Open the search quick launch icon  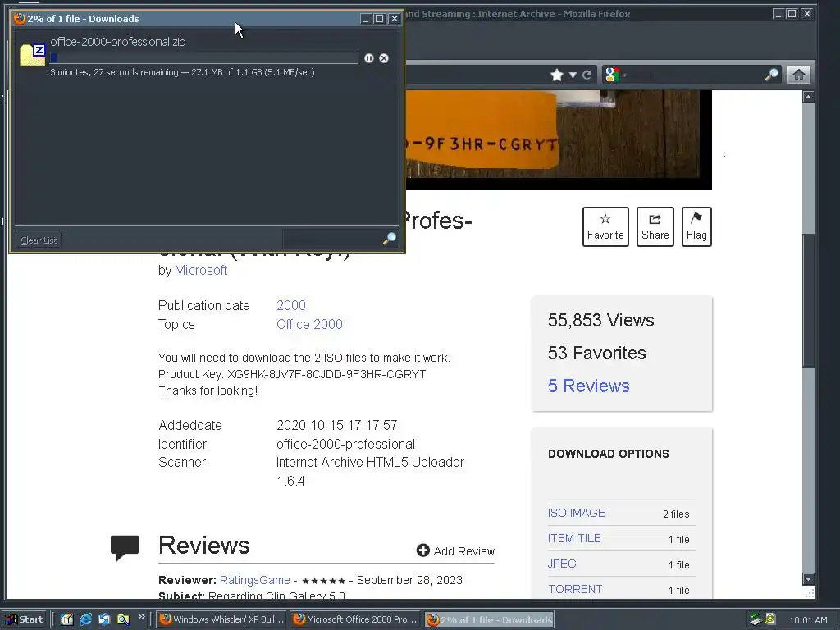[123, 619]
